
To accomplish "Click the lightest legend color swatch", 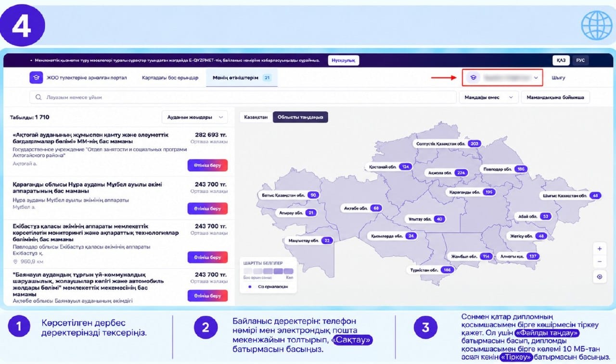I will click(x=248, y=271).
